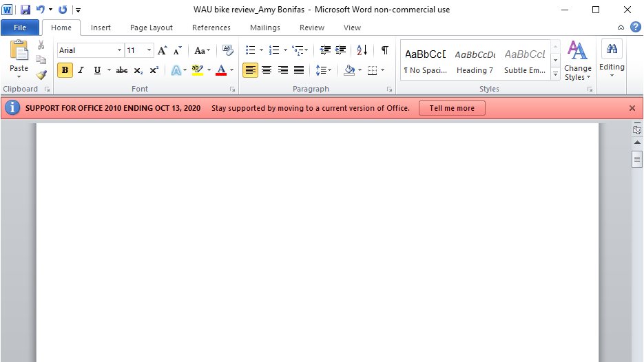Image resolution: width=644 pixels, height=362 pixels.
Task: Apply red font color
Action: (x=221, y=70)
